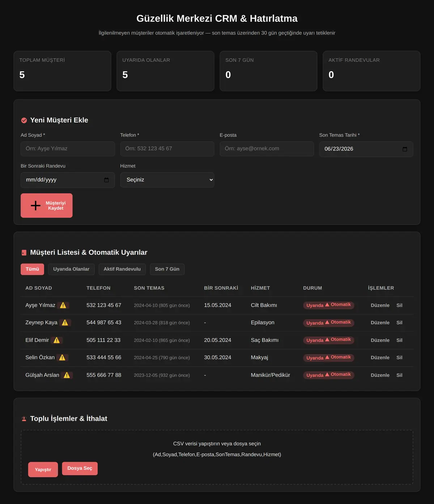Screen dimensions: 434x504
Task: Click the warning icon beside Gülşah Arslan
Action: click(x=67, y=375)
